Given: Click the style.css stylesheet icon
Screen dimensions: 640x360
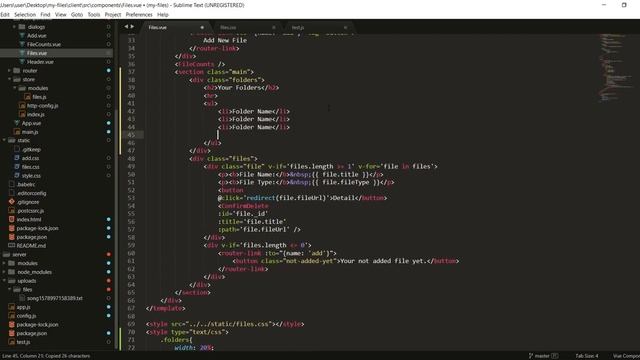Looking at the screenshot, I should [x=17, y=176].
